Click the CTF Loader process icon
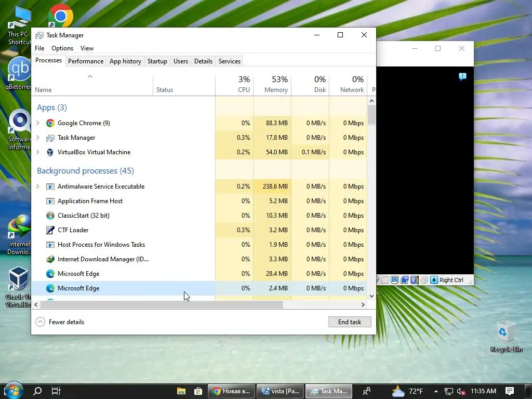This screenshot has width=532, height=399. click(x=50, y=230)
